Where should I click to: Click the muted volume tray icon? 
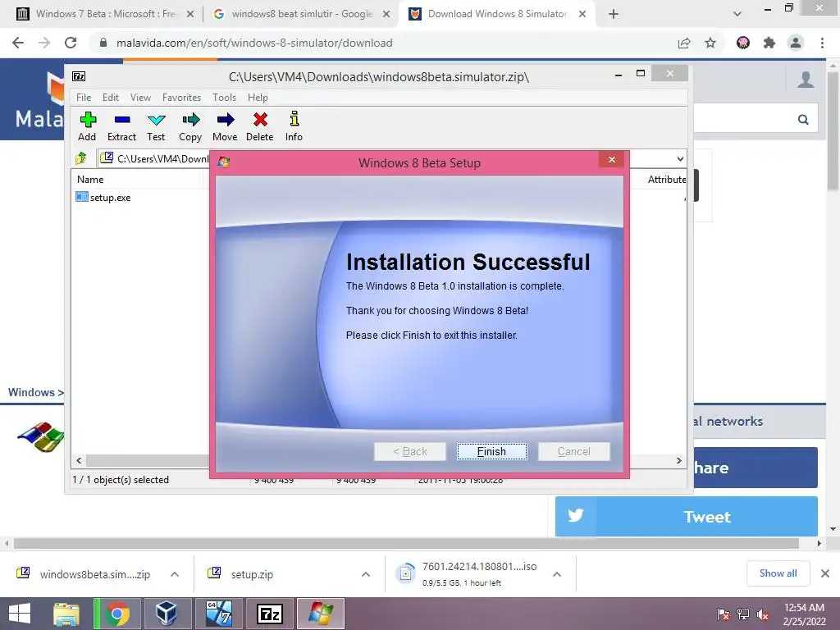click(x=763, y=614)
